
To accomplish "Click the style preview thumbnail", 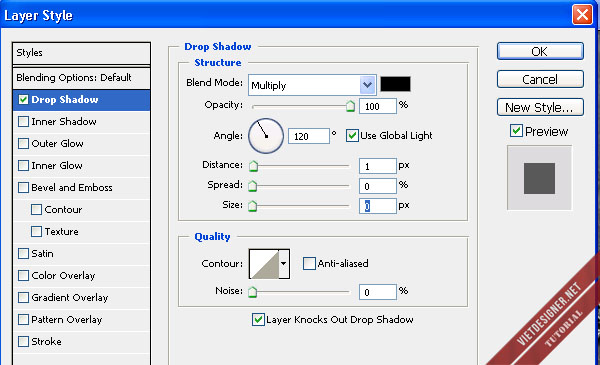I will click(540, 178).
